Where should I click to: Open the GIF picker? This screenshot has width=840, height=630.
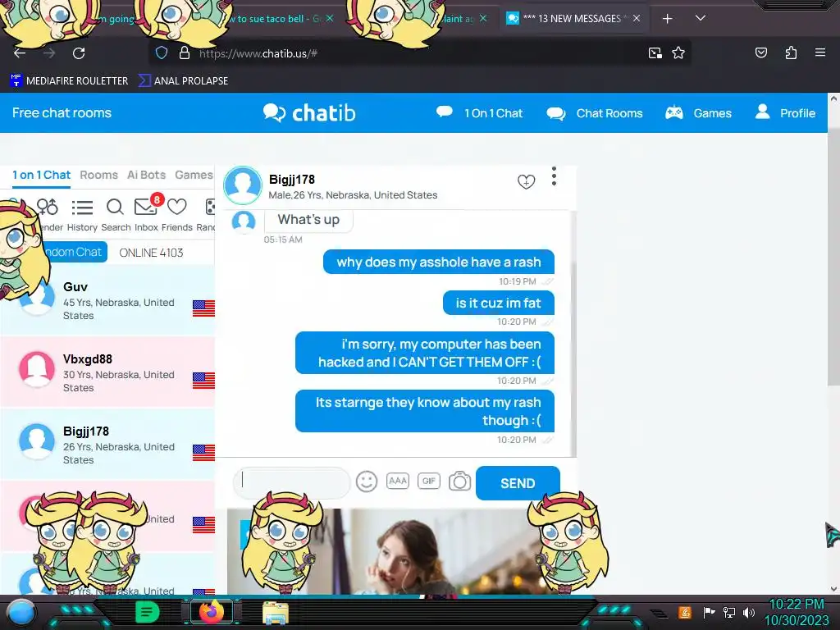[x=428, y=481]
